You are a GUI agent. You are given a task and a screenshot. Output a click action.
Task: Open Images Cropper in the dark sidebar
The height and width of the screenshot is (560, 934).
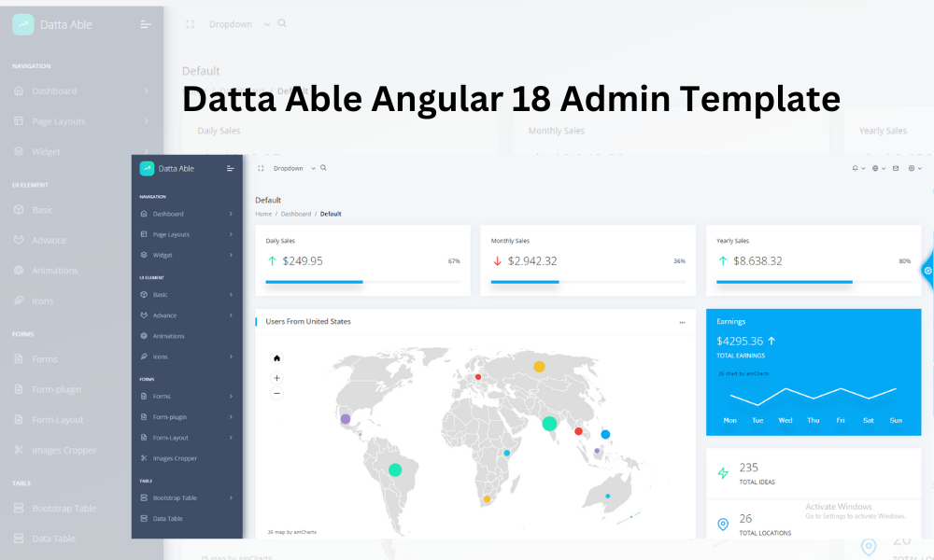pyautogui.click(x=175, y=458)
